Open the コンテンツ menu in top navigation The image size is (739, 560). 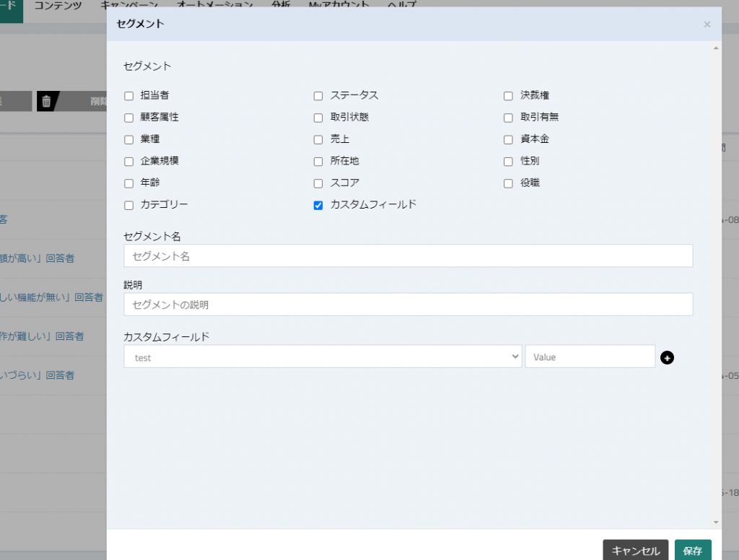click(58, 6)
